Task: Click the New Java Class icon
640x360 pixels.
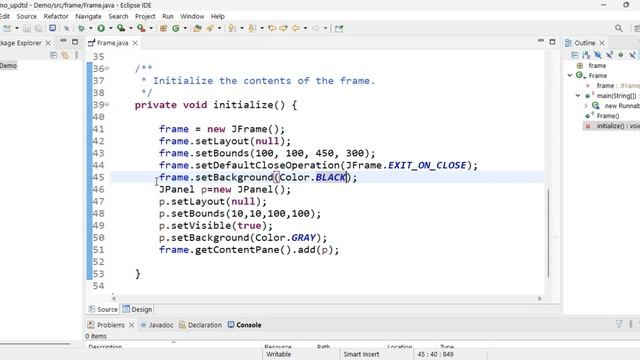Action: click(x=176, y=28)
